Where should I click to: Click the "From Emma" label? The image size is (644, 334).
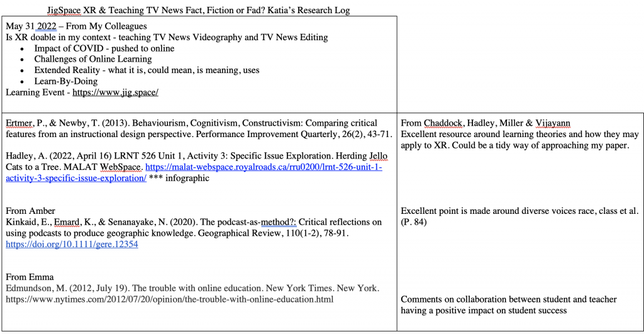[30, 277]
